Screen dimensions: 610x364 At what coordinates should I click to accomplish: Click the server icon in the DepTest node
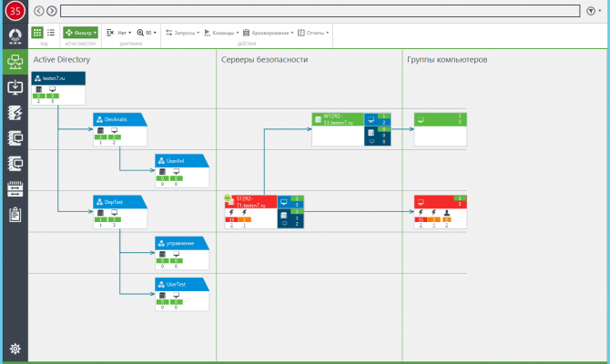click(100, 213)
